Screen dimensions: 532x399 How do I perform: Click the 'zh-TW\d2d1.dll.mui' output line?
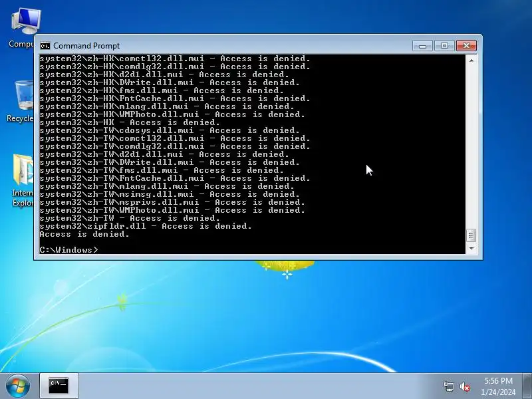164,154
